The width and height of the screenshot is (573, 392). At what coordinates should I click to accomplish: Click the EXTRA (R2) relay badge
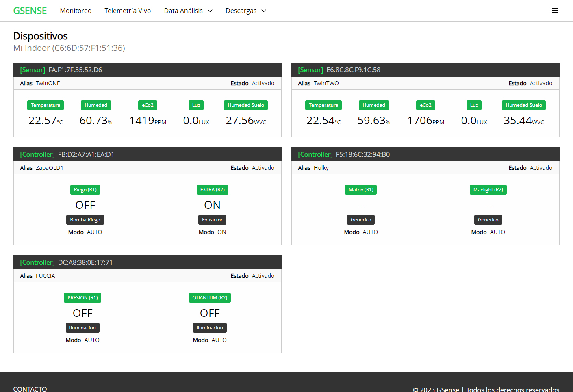pyautogui.click(x=212, y=190)
